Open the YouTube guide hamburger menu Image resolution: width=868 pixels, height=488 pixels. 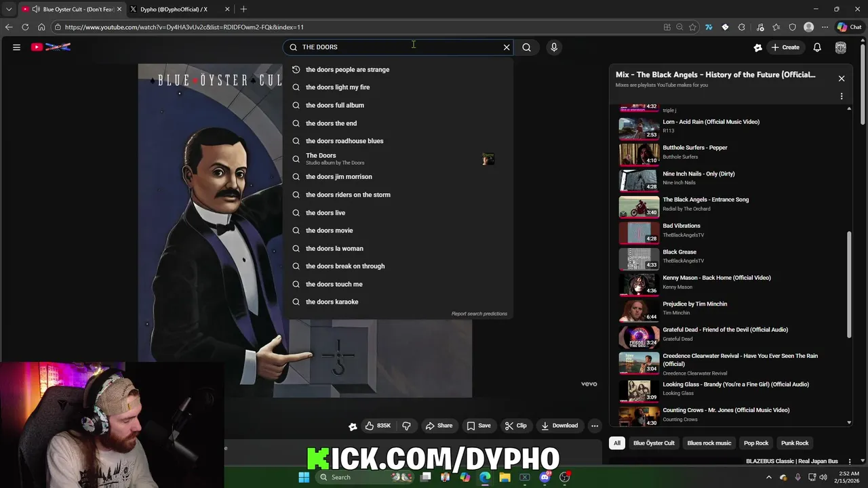(16, 47)
